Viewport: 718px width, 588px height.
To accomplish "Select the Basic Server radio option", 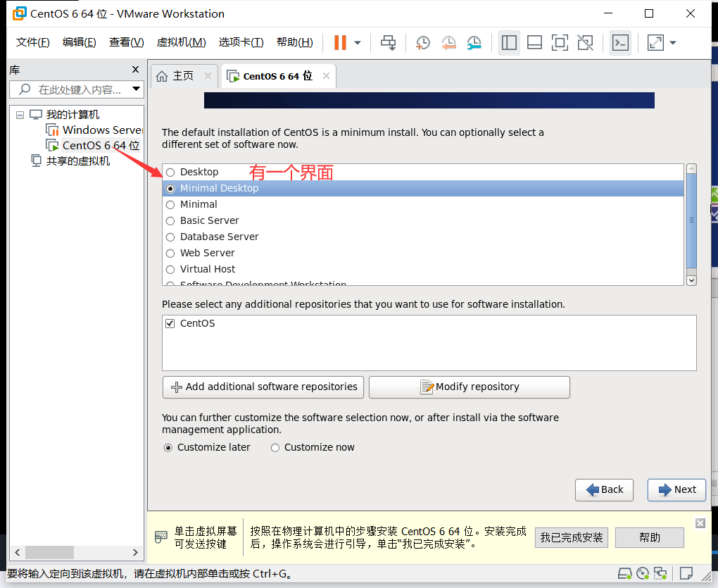I will [170, 220].
